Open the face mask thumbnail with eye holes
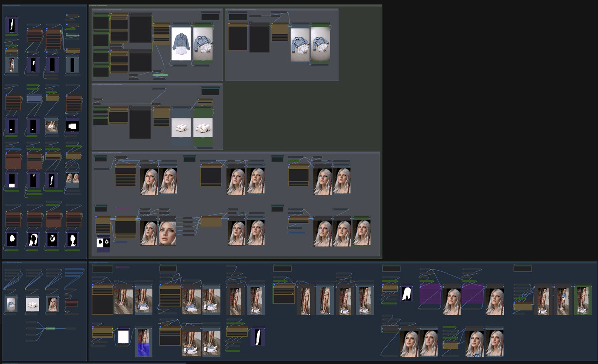This screenshot has width=598, height=364. tap(52, 240)
